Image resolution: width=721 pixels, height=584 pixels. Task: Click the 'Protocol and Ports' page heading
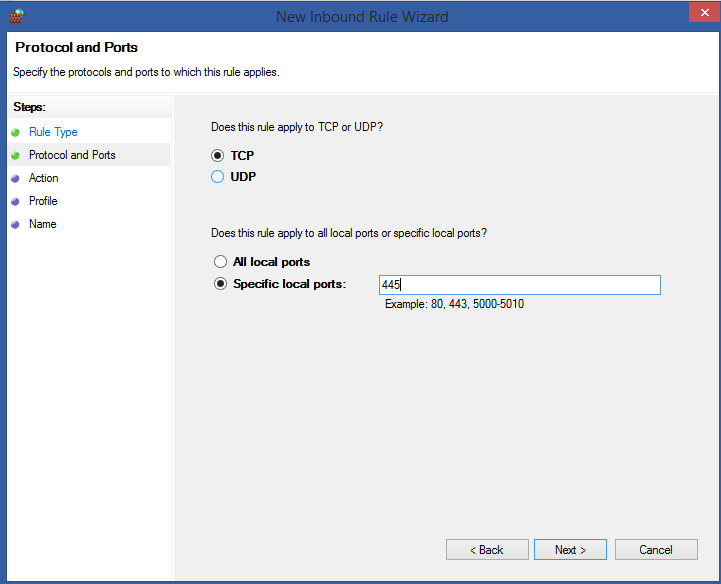point(76,47)
